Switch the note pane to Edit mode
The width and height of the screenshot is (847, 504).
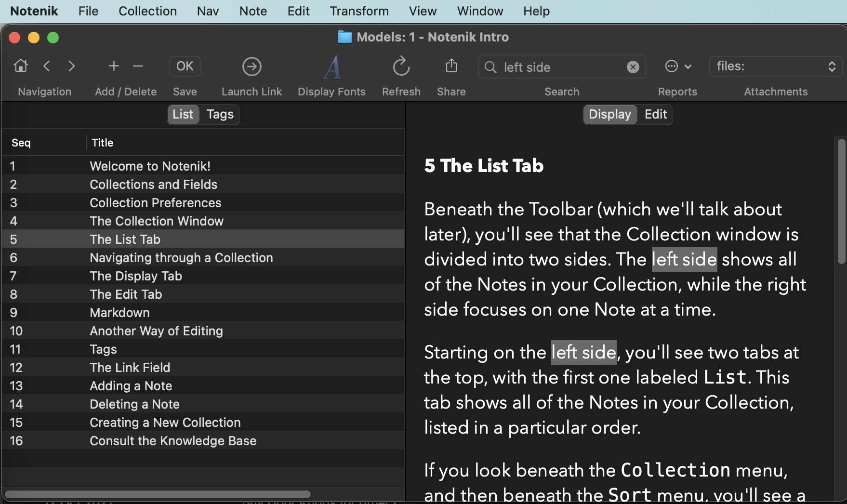pos(655,114)
